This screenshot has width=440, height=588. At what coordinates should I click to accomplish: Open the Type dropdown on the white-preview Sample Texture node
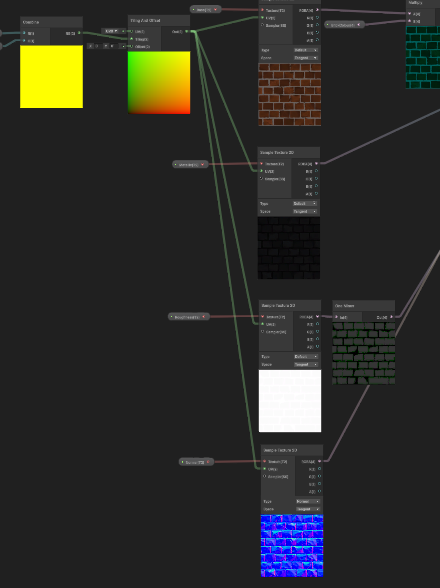click(306, 357)
